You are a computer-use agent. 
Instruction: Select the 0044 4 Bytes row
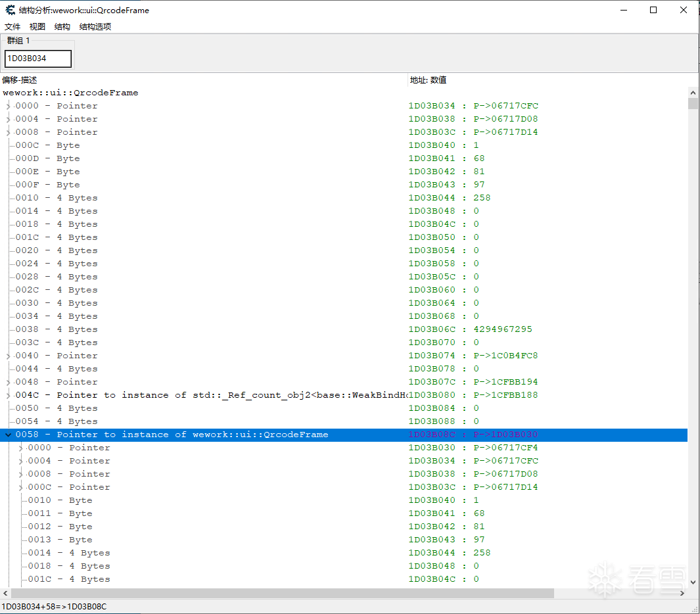click(x=344, y=369)
